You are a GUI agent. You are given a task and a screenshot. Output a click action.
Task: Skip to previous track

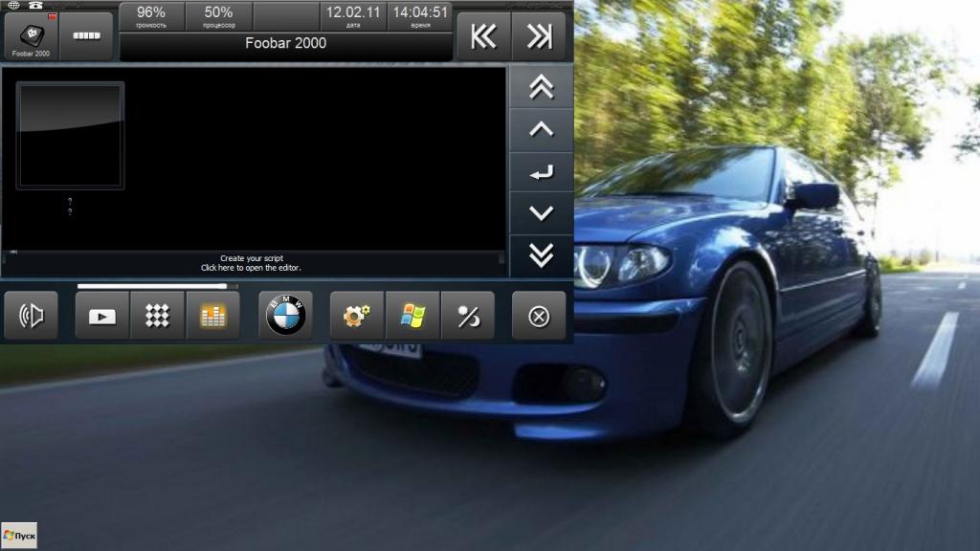[x=483, y=36]
